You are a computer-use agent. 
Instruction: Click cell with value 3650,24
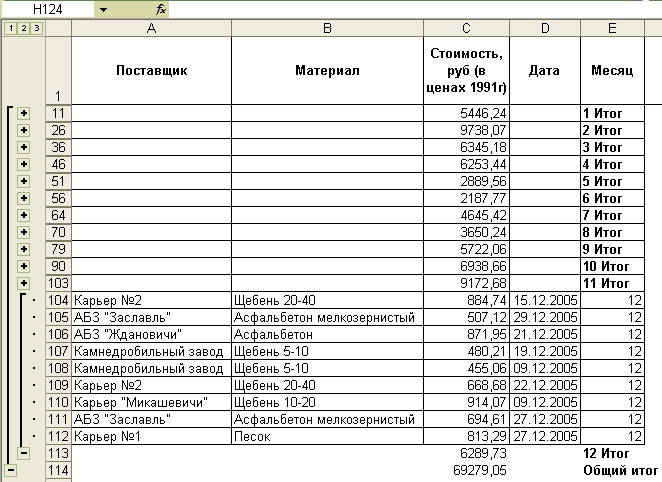coord(466,232)
